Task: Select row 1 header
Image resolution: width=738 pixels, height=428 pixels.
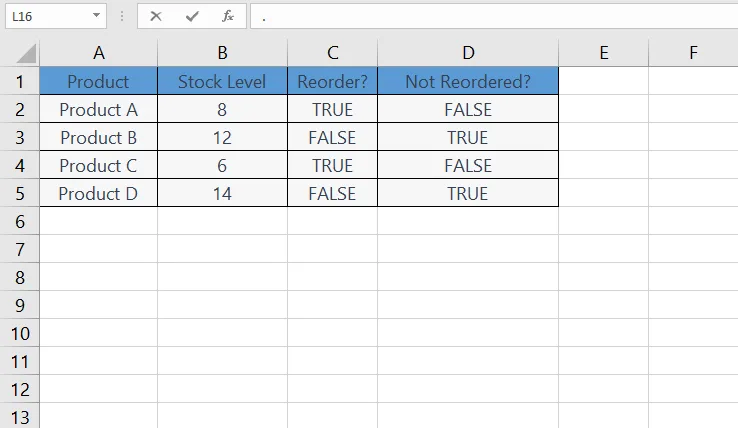Action: point(20,81)
